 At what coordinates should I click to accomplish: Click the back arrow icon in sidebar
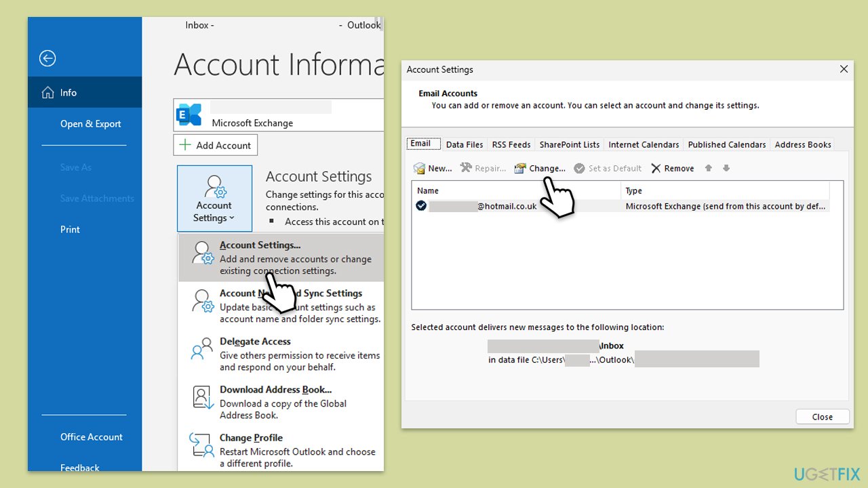pyautogui.click(x=47, y=58)
